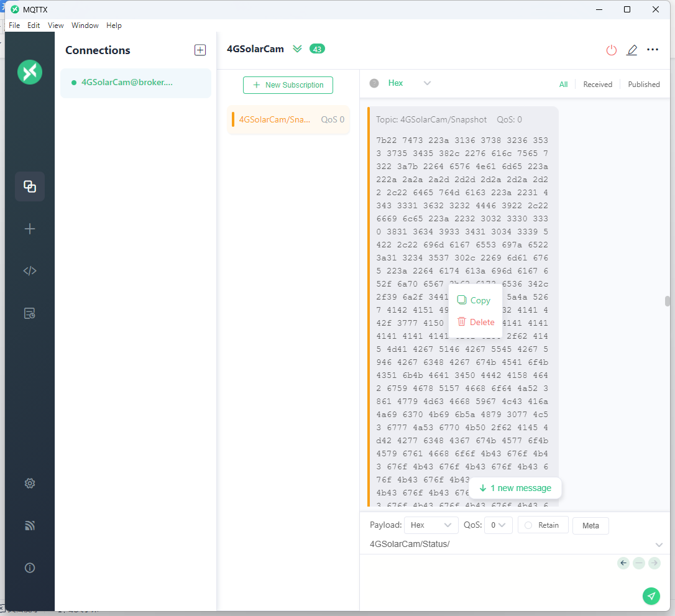675x616 pixels.
Task: Open the File menu
Action: point(14,25)
